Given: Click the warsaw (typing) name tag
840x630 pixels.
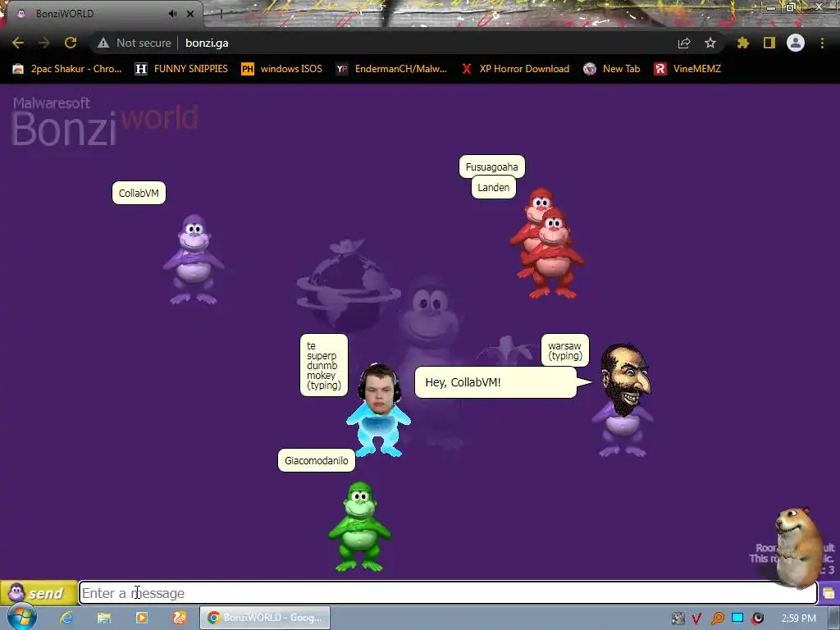Looking at the screenshot, I should pos(564,351).
